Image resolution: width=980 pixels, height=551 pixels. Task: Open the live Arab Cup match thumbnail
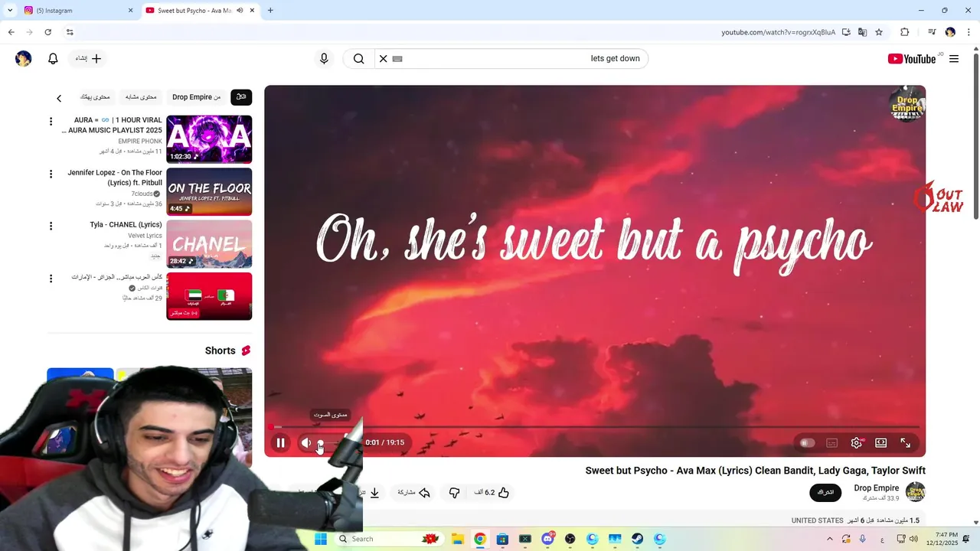[209, 296]
